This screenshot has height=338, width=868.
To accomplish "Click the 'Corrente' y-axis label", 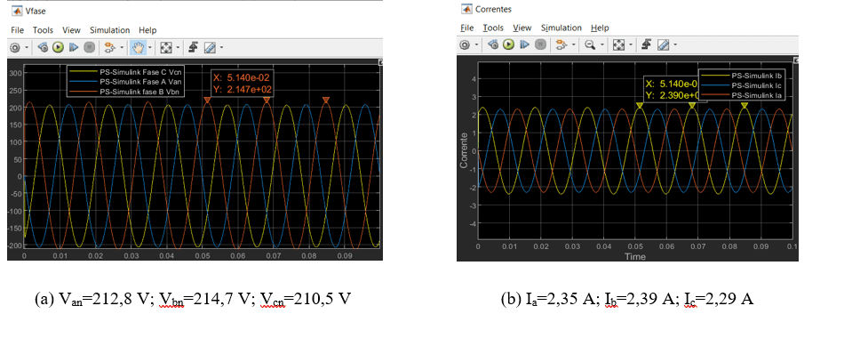I will coord(465,150).
